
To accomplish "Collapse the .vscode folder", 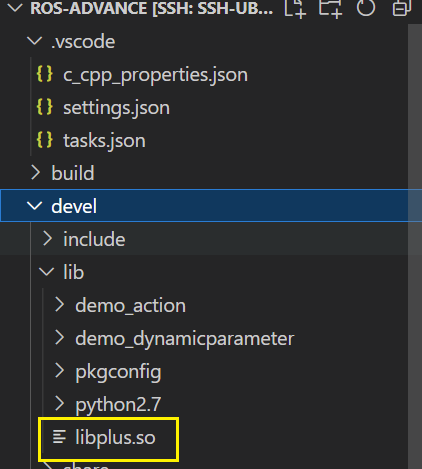I will pos(34,41).
